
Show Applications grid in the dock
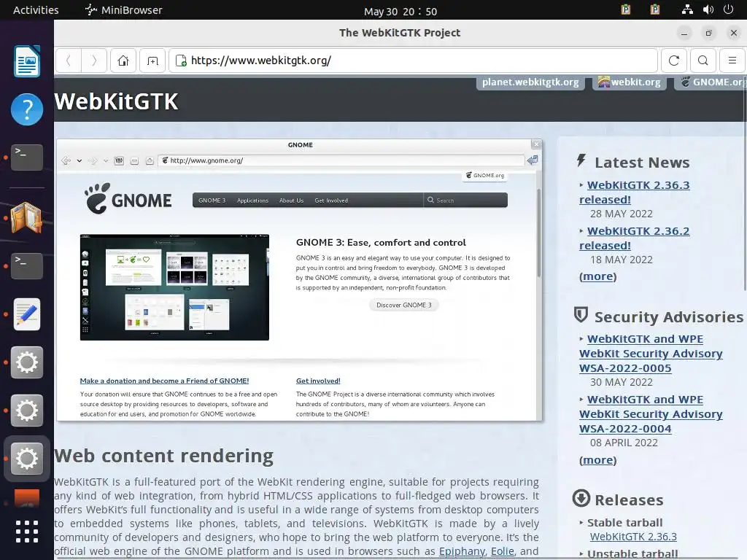point(27,532)
